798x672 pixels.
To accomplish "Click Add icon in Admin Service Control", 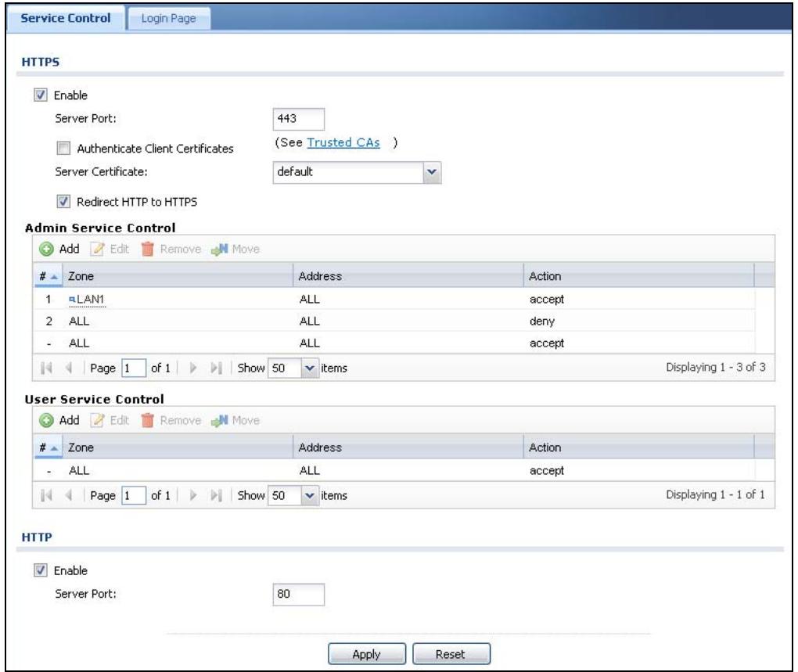I will pos(46,250).
